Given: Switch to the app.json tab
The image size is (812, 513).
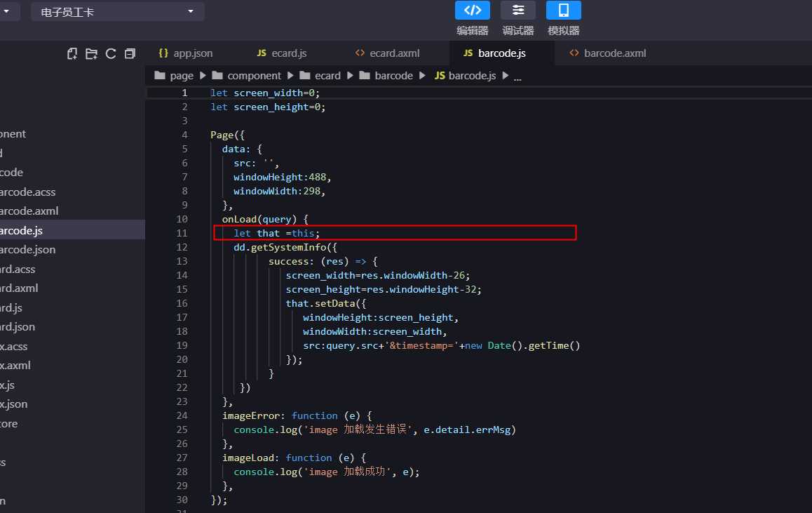Looking at the screenshot, I should [185, 53].
